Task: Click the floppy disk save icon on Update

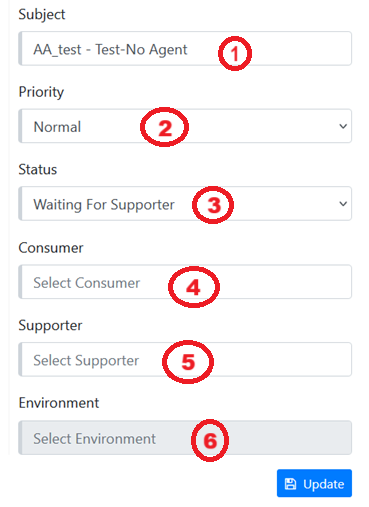Action: point(290,484)
